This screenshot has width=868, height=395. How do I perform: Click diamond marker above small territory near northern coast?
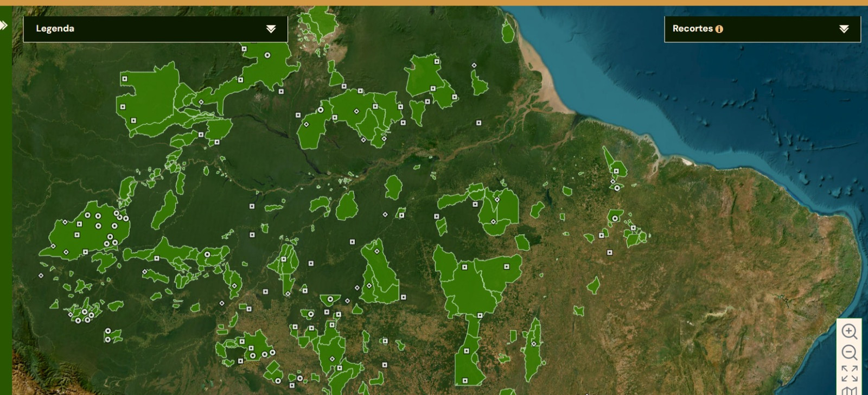pyautogui.click(x=474, y=65)
